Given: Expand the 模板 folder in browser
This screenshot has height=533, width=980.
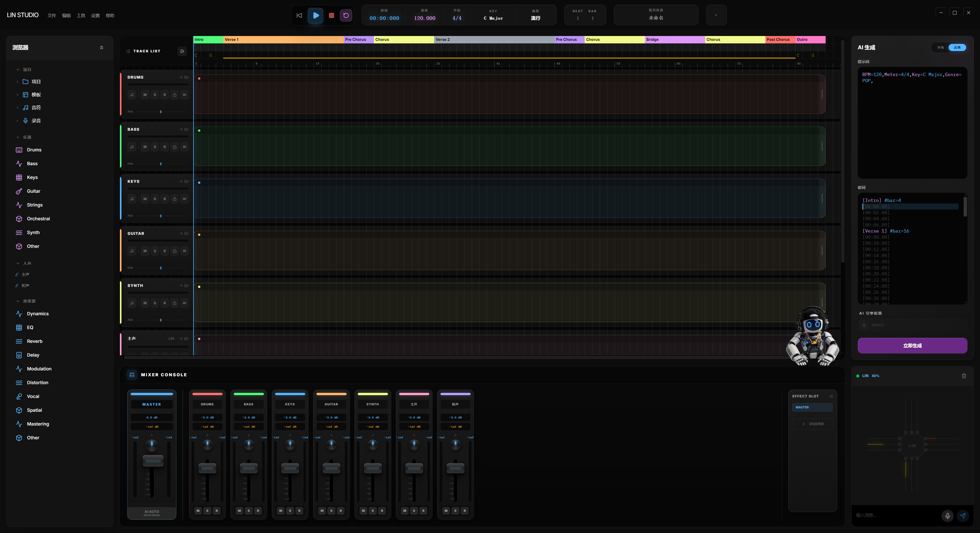Looking at the screenshot, I should point(17,95).
